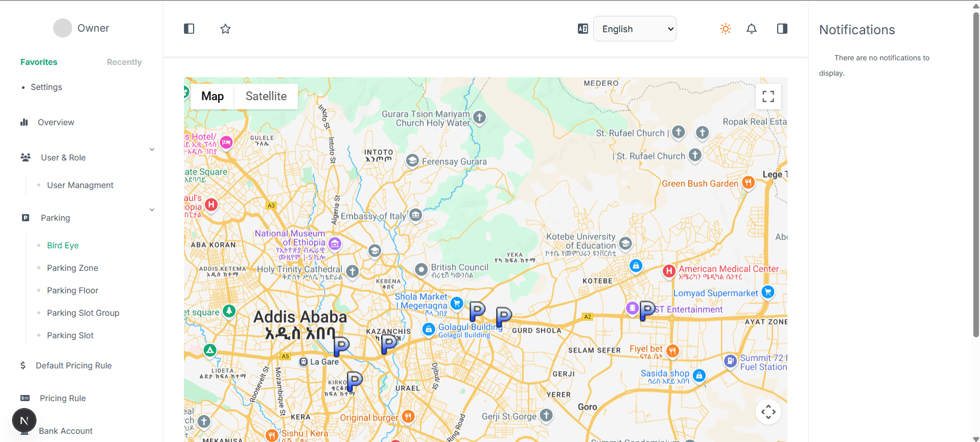Toggle the right notifications panel icon
This screenshot has height=442, width=980.
782,29
